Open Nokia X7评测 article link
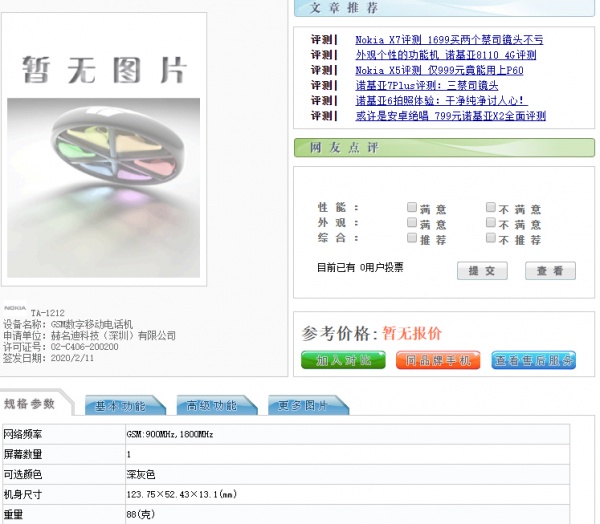Image resolution: width=600 pixels, height=524 pixels. click(x=449, y=40)
